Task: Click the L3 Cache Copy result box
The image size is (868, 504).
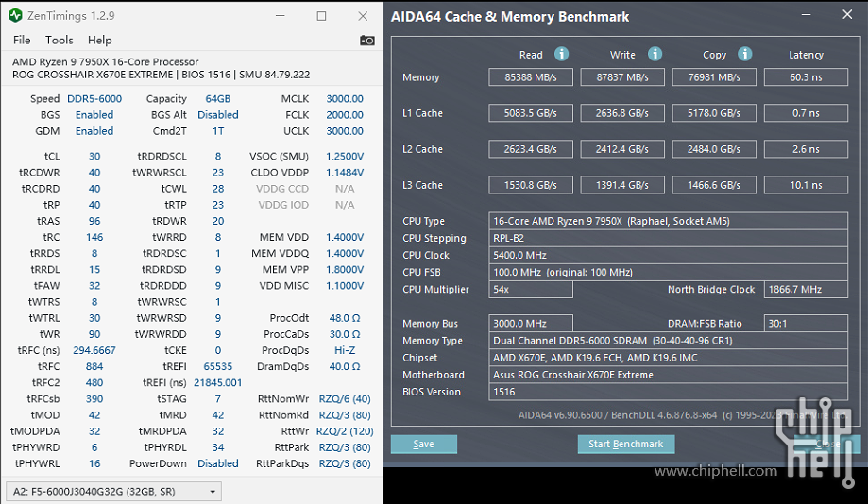Action: tap(714, 185)
